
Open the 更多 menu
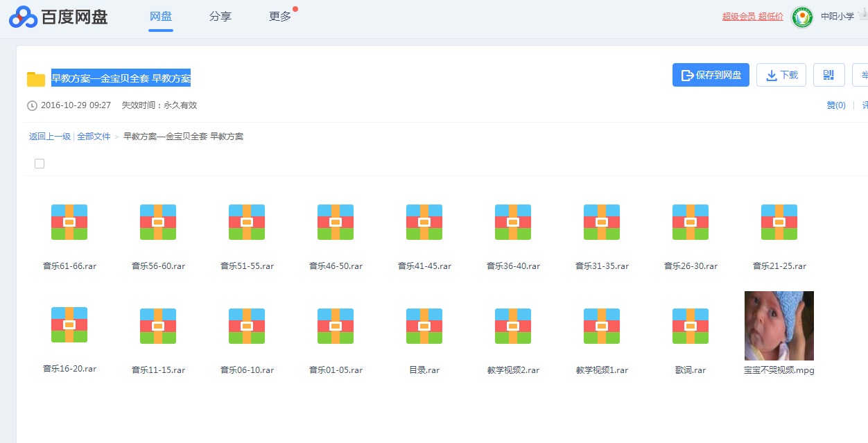279,17
